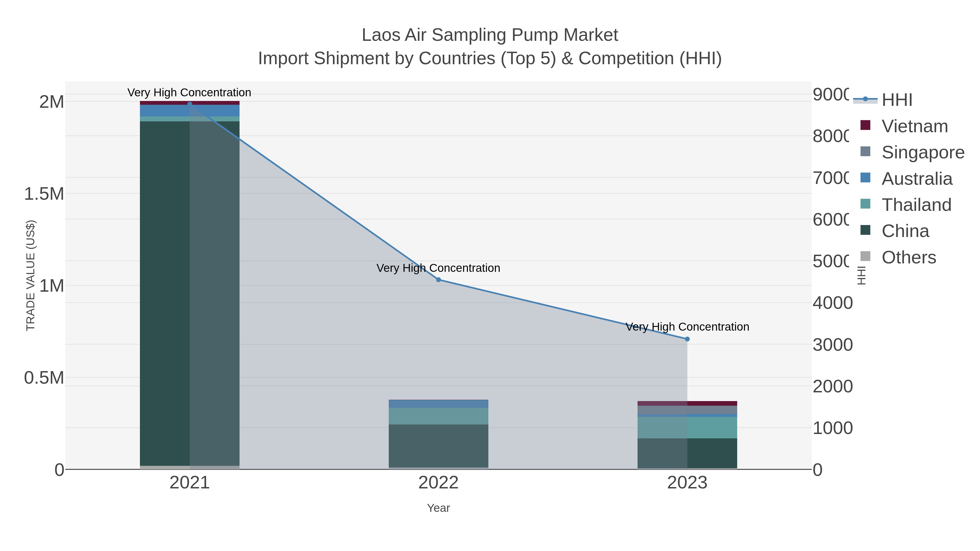This screenshot has height=551, width=980.
Task: Click the 'Very High Concentration' label above 2023
Action: (x=687, y=327)
